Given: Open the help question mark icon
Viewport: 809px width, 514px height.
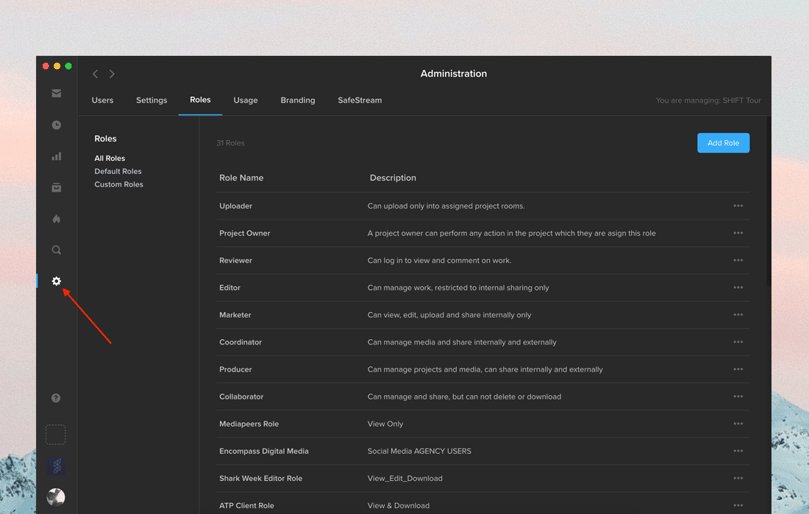Looking at the screenshot, I should coord(56,398).
